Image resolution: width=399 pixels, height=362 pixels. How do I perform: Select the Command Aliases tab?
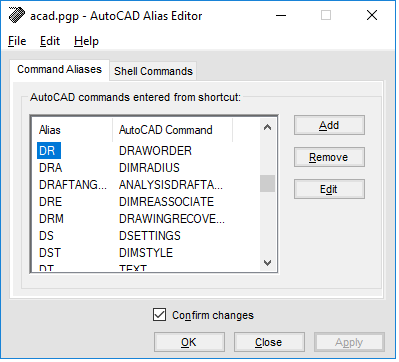(x=59, y=69)
